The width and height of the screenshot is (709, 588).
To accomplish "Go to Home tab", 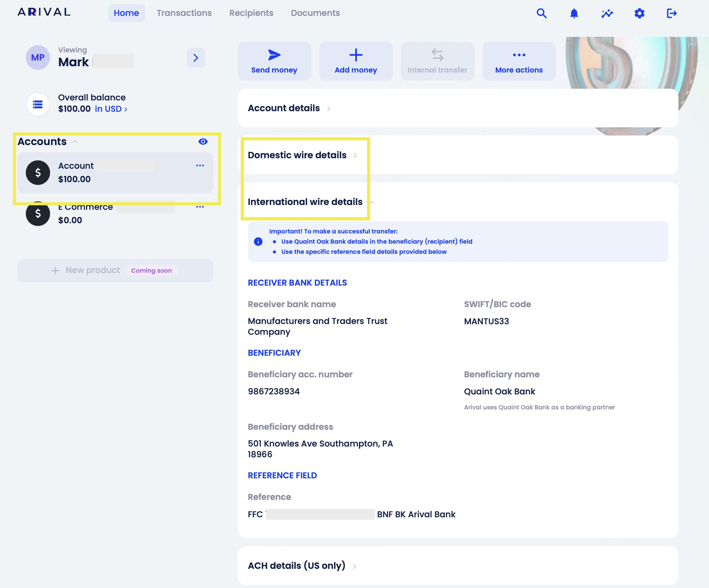I will pyautogui.click(x=126, y=13).
